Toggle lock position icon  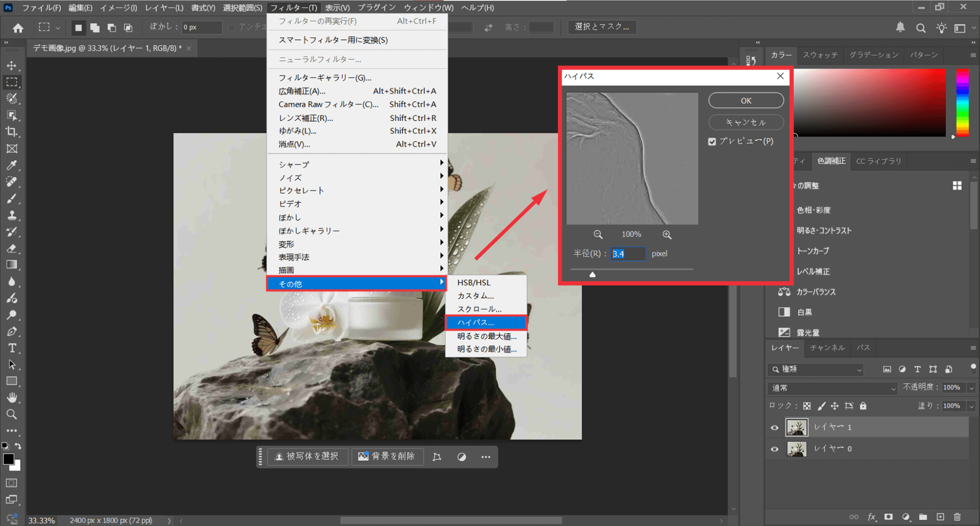coord(835,406)
